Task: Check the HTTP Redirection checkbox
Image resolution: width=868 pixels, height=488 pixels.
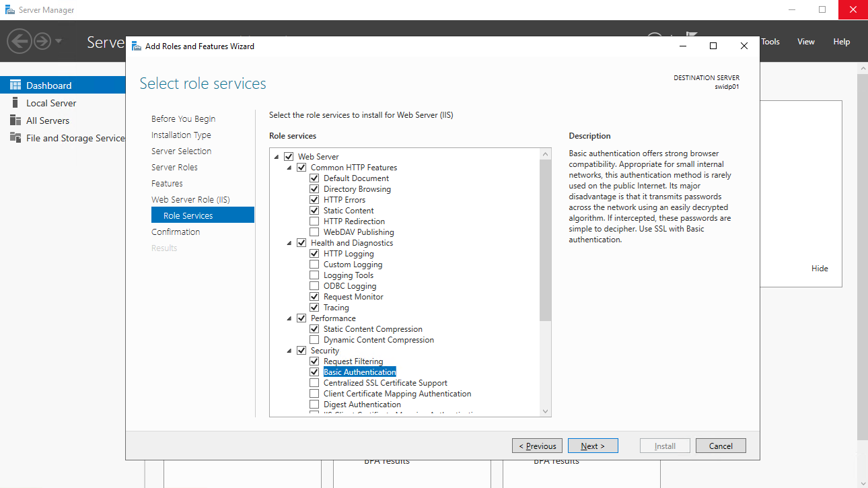Action: point(314,221)
